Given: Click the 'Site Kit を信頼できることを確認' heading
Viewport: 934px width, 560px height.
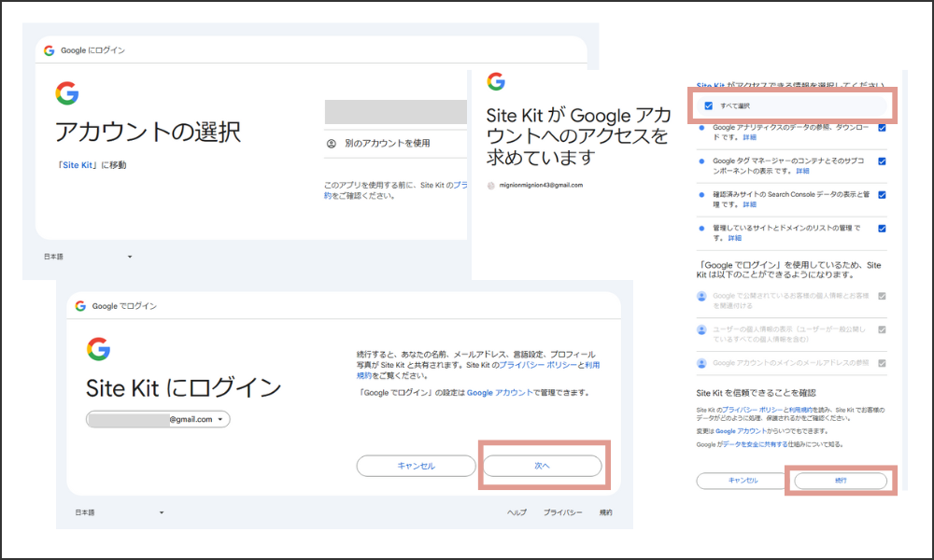Looking at the screenshot, I should pyautogui.click(x=756, y=393).
